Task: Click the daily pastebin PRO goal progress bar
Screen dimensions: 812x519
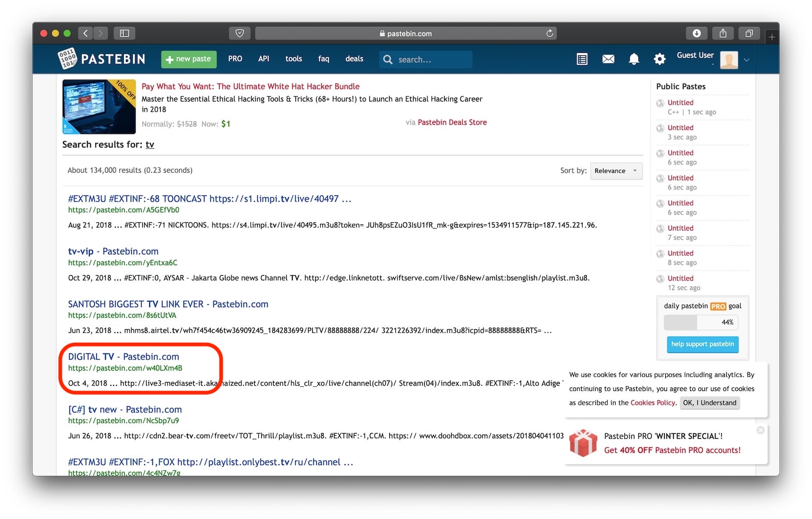Action: (701, 322)
